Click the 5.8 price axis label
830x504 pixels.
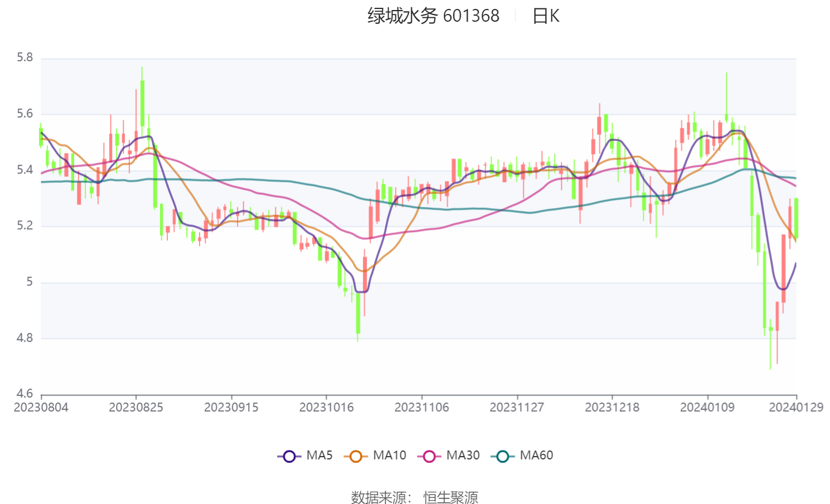tap(25, 57)
